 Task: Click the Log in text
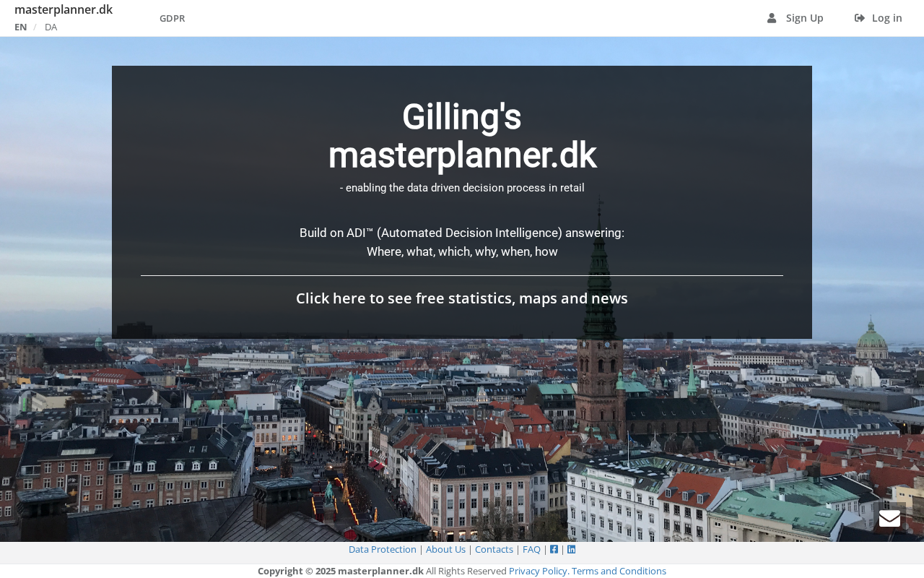[x=886, y=18]
